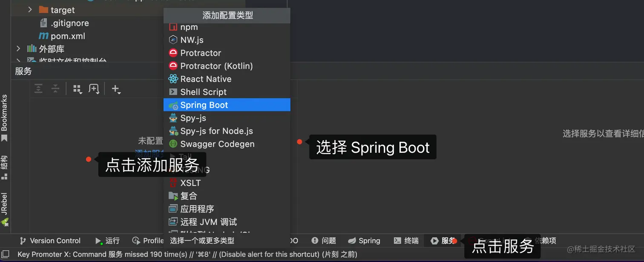Open Bookmarks side tool window

(4, 118)
